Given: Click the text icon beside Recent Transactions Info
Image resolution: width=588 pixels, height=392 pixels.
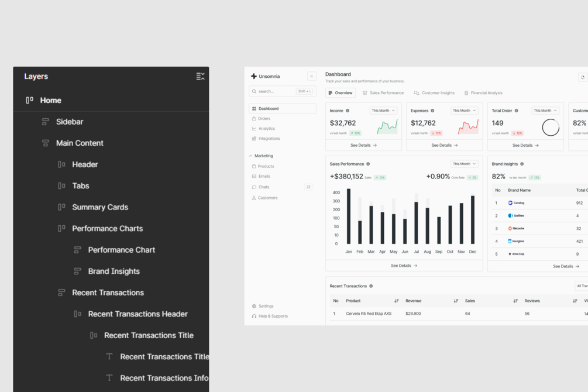Looking at the screenshot, I should click(x=109, y=378).
